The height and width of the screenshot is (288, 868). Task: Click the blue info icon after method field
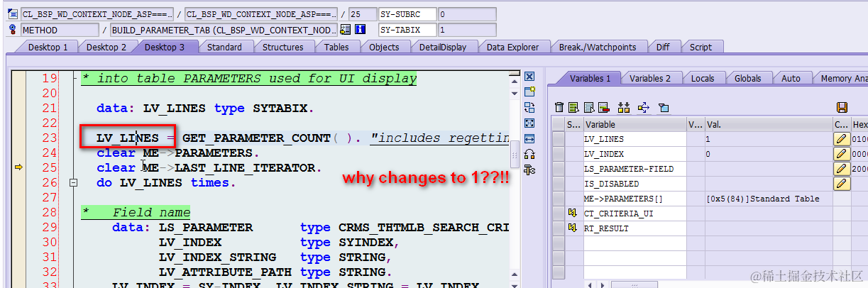tap(360, 30)
